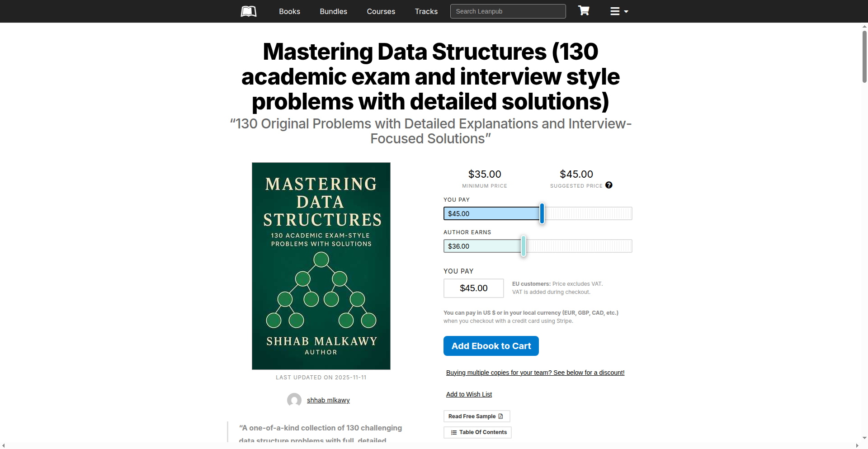Adjust the YOU PAY price slider handle

[542, 213]
